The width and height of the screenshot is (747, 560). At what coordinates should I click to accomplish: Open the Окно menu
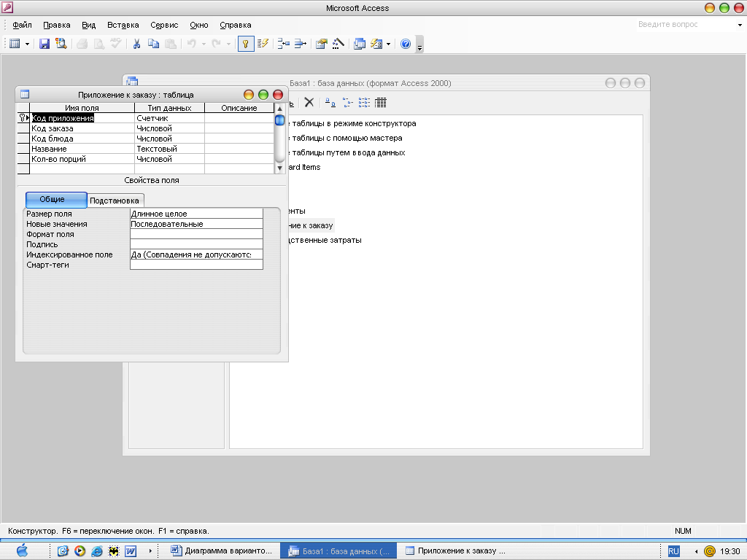tap(198, 25)
